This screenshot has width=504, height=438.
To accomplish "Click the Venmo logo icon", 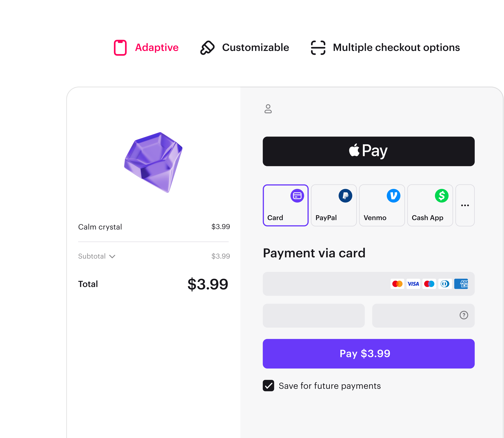I will click(393, 196).
